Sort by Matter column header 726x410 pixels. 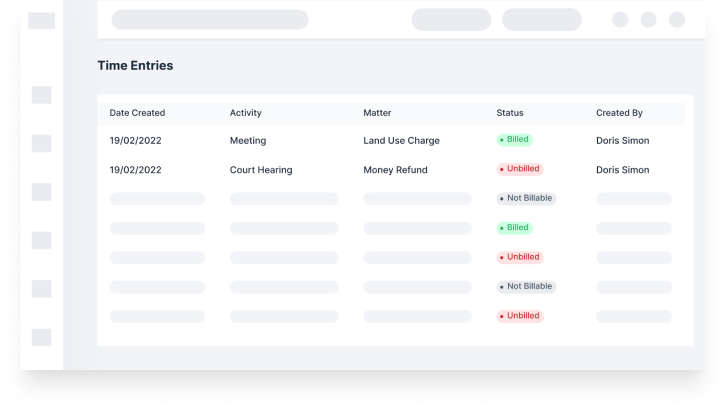coord(377,113)
